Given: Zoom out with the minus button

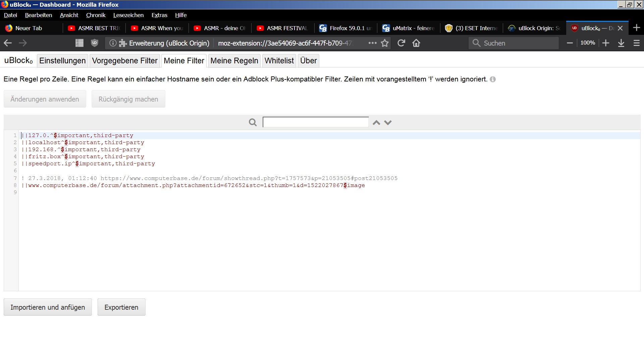Looking at the screenshot, I should click(x=570, y=43).
